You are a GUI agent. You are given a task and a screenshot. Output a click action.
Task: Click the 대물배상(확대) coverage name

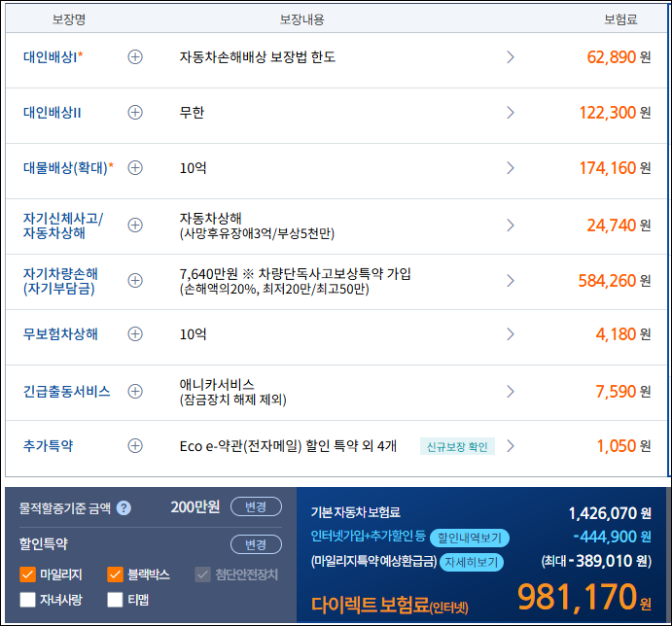(68, 168)
